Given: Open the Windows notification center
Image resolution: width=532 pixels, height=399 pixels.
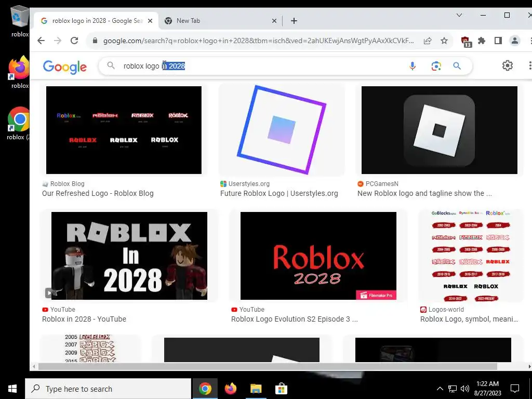Looking at the screenshot, I should 515,389.
